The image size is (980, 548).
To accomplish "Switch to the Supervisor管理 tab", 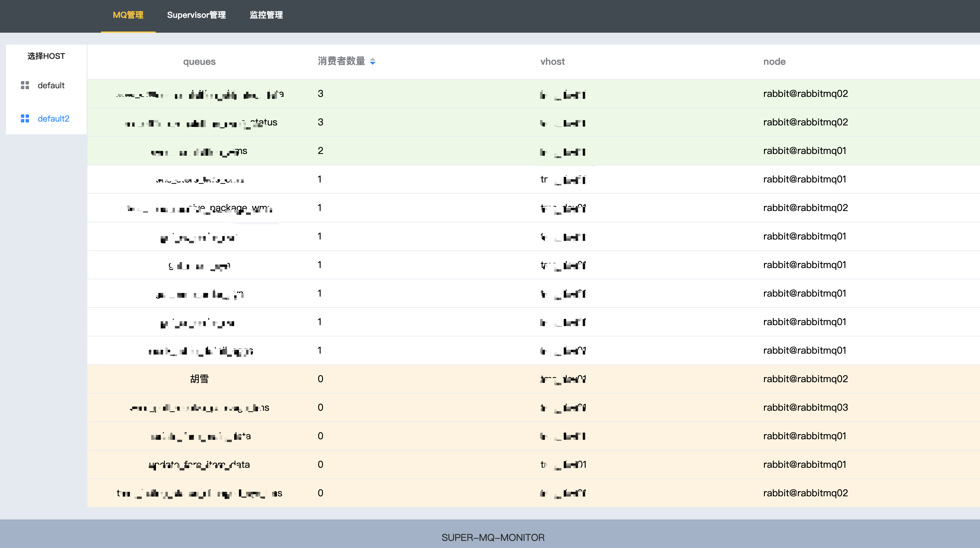I will (196, 15).
